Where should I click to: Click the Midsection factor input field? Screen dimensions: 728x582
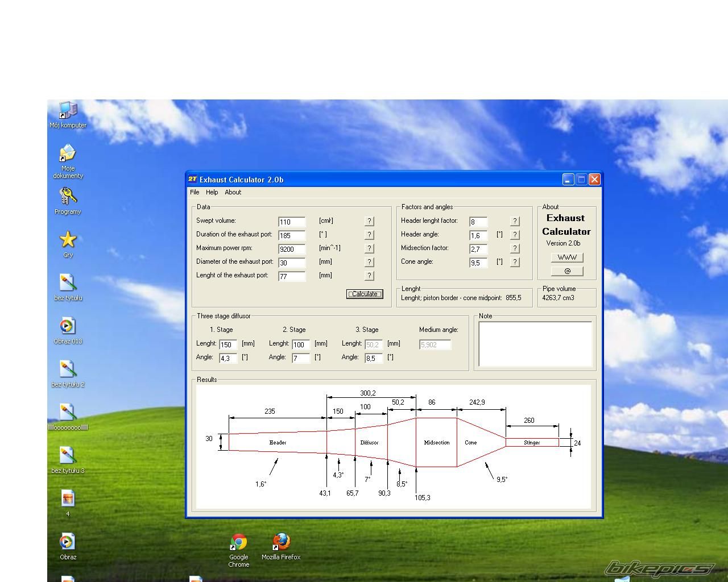click(478, 249)
